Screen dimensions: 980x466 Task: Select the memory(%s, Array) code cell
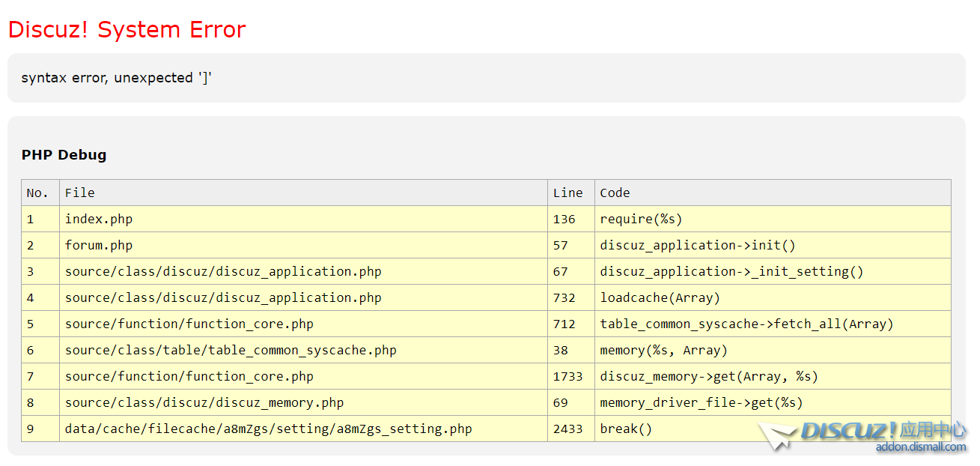pyautogui.click(x=773, y=350)
